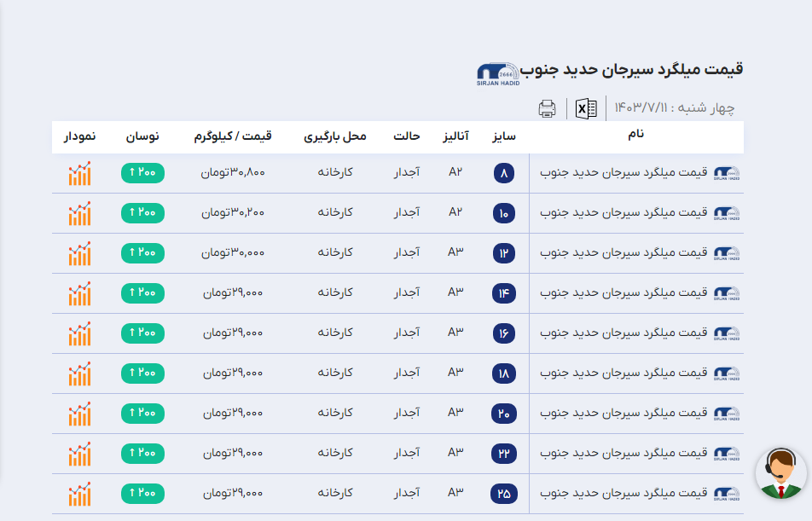The width and height of the screenshot is (812, 521).
Task: Click the 'قیمت / کیلوگرم' column header
Action: click(236, 136)
